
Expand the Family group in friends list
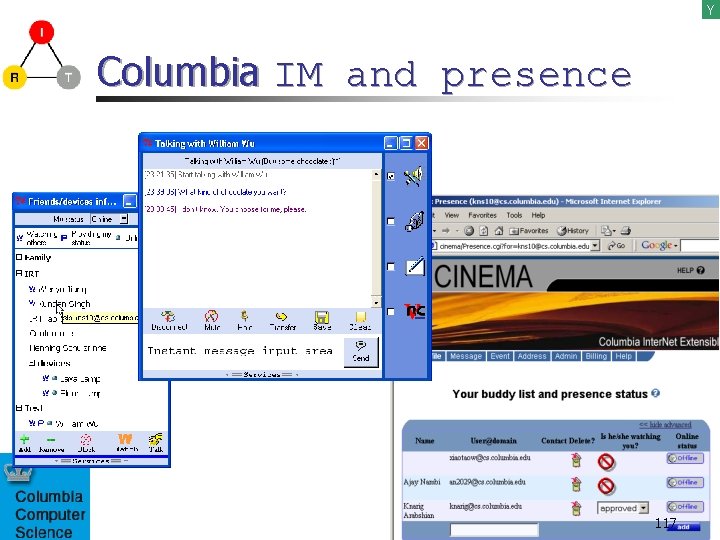coord(19,257)
